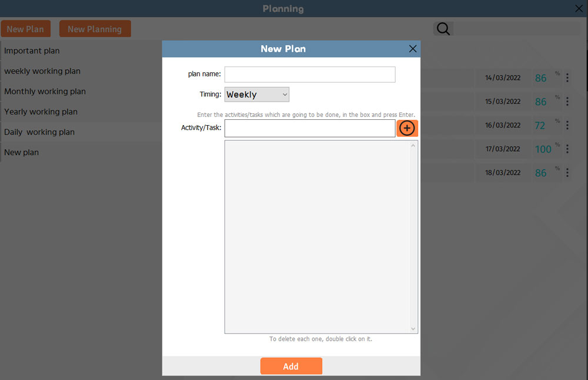This screenshot has width=588, height=380.
Task: Select Important plan in the plan list
Action: tap(81, 51)
